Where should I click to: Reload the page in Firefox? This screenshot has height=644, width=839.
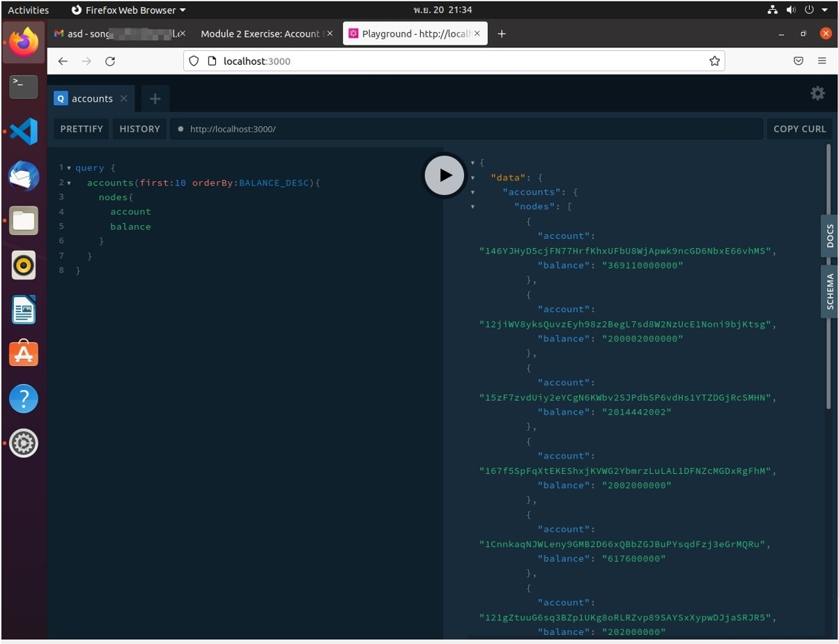tap(109, 61)
